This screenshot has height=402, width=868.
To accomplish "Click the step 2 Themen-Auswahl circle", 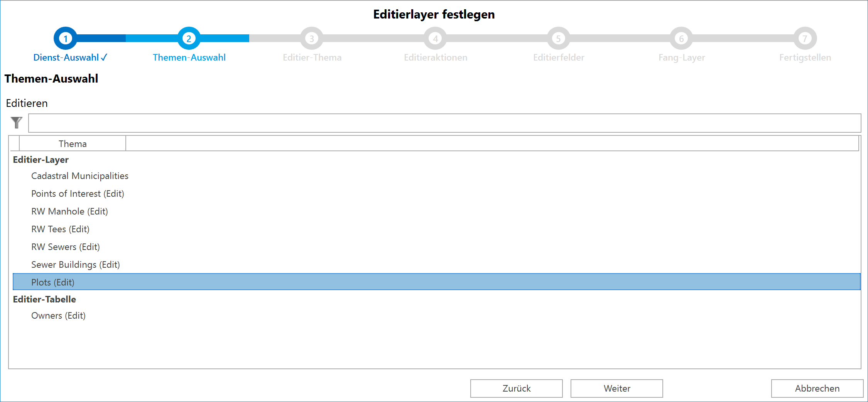I will pyautogui.click(x=189, y=38).
